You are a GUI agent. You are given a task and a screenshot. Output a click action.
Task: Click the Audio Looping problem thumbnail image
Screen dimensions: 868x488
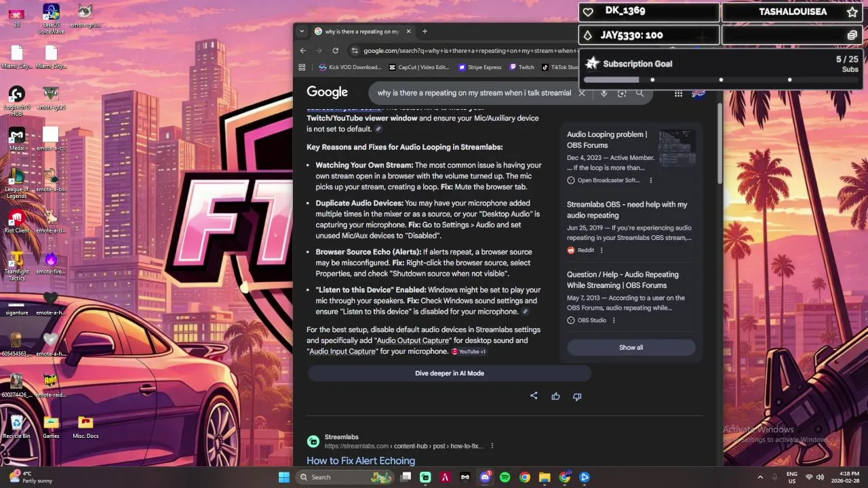[677, 148]
